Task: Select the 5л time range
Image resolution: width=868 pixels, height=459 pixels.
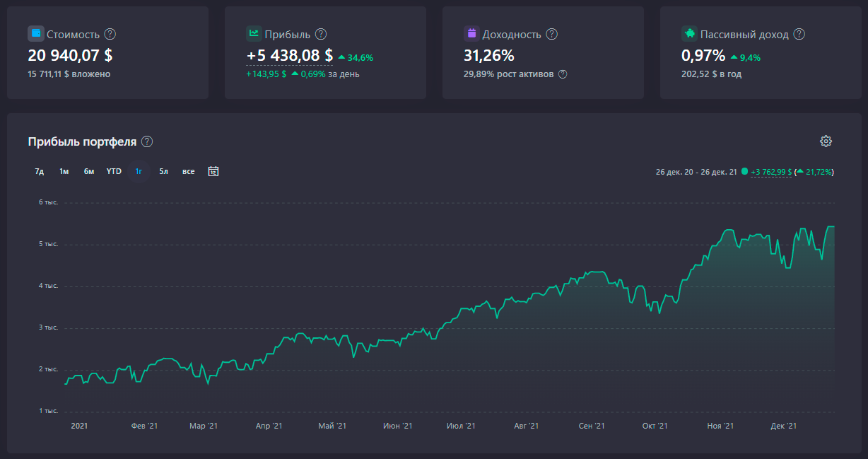Action: (x=163, y=171)
